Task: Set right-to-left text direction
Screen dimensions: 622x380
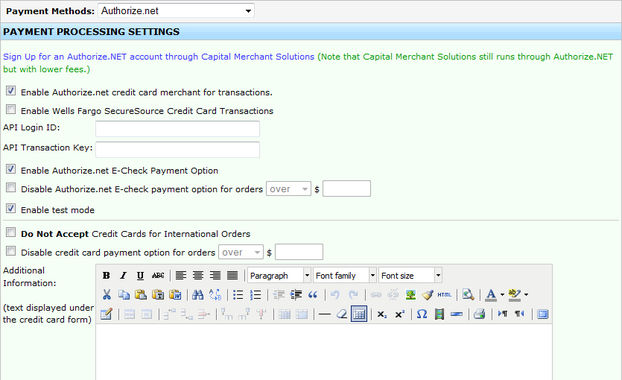Action: [520, 314]
